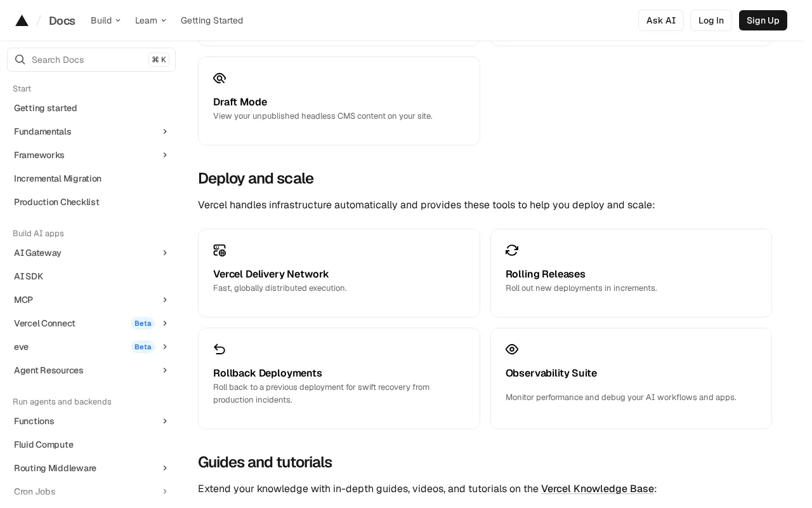Click the Docs header link
The image size is (812, 508).
click(62, 21)
